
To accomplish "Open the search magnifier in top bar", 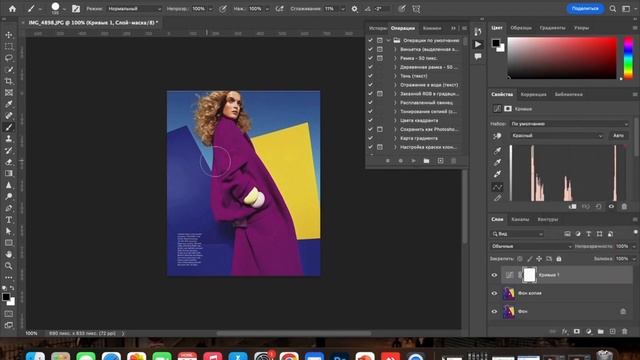I will click(613, 9).
